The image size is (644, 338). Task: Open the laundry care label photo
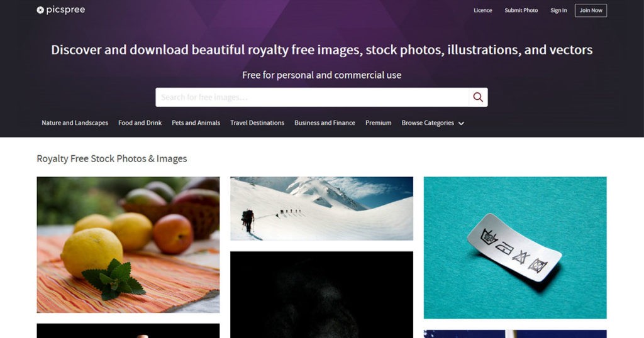pyautogui.click(x=515, y=248)
